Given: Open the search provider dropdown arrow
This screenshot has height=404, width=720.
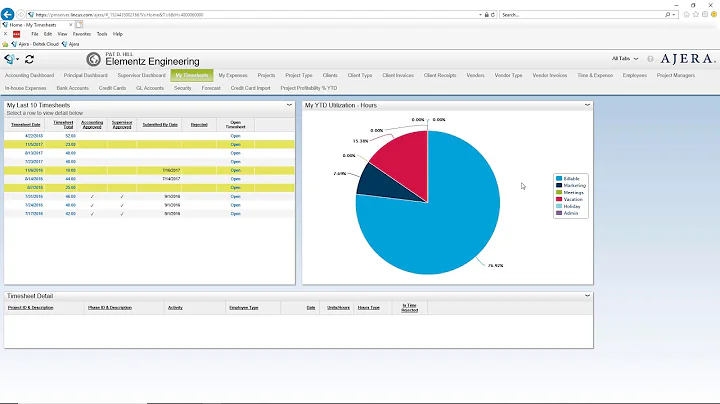Looking at the screenshot, I should 674,15.
